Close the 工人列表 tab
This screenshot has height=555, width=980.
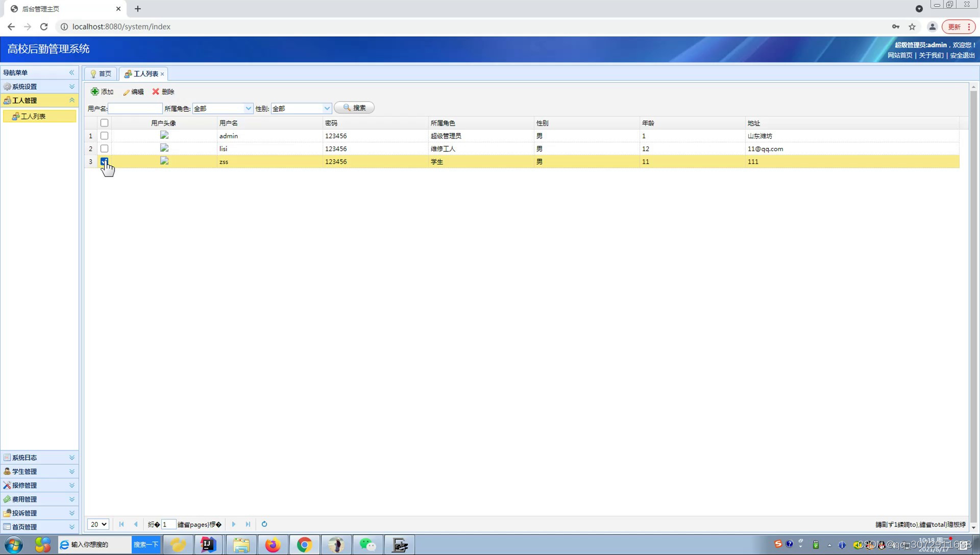(162, 74)
